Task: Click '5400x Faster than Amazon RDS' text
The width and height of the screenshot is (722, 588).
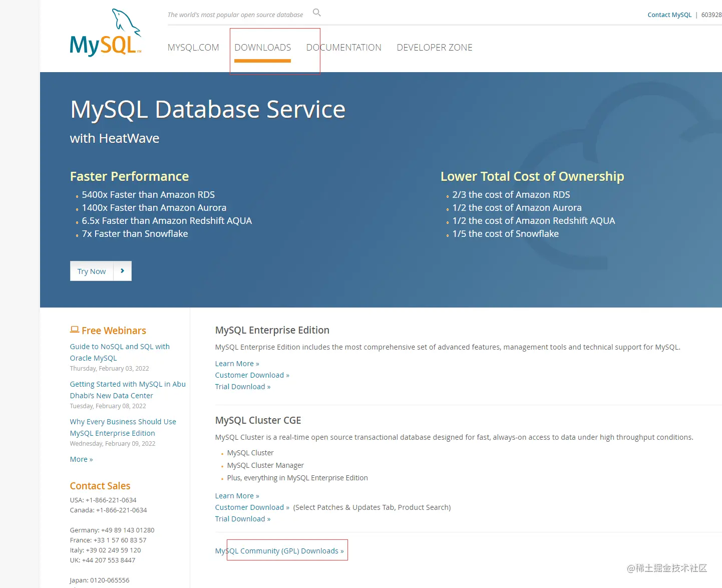Action: click(x=148, y=195)
